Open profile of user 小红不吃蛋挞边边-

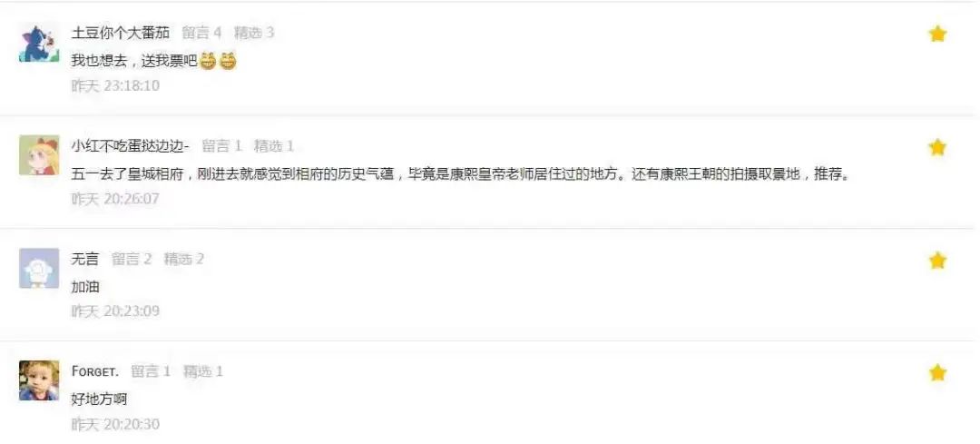pos(130,146)
